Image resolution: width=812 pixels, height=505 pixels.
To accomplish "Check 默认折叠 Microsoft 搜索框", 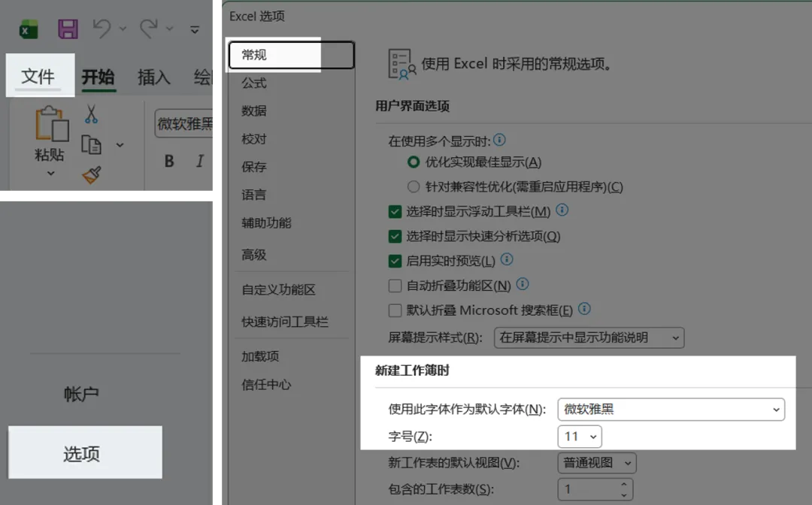I will click(x=395, y=310).
